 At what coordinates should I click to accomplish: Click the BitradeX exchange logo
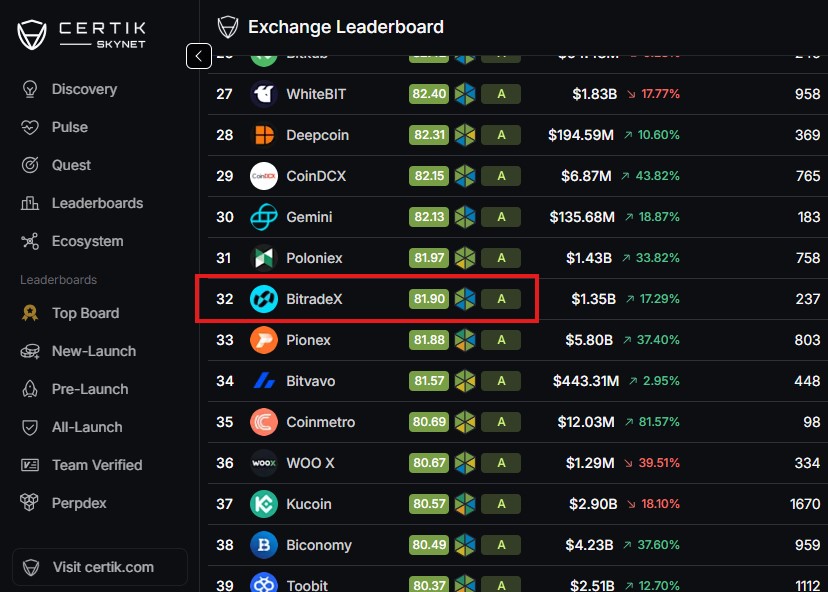click(x=264, y=299)
